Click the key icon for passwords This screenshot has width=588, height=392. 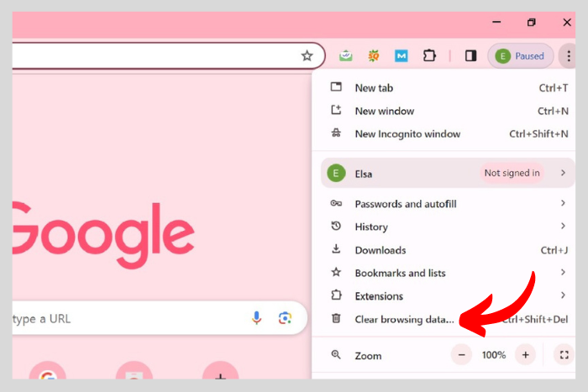(336, 203)
